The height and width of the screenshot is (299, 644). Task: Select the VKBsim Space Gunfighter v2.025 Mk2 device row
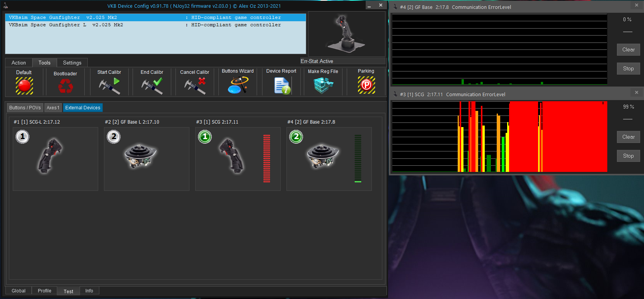(x=155, y=17)
